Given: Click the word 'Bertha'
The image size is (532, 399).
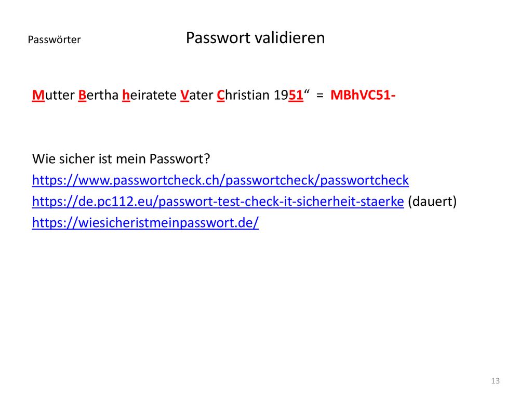Looking at the screenshot, I should pos(98,95).
